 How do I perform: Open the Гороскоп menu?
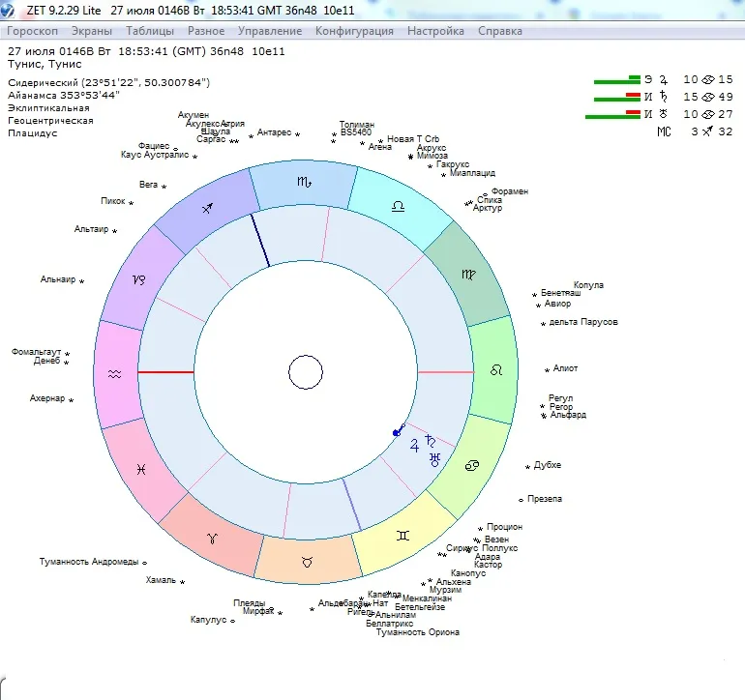click(x=33, y=31)
